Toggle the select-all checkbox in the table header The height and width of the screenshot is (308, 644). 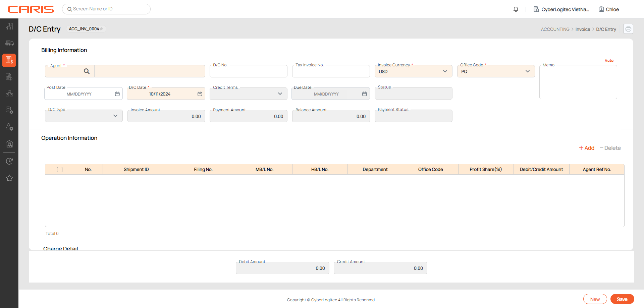[60, 170]
